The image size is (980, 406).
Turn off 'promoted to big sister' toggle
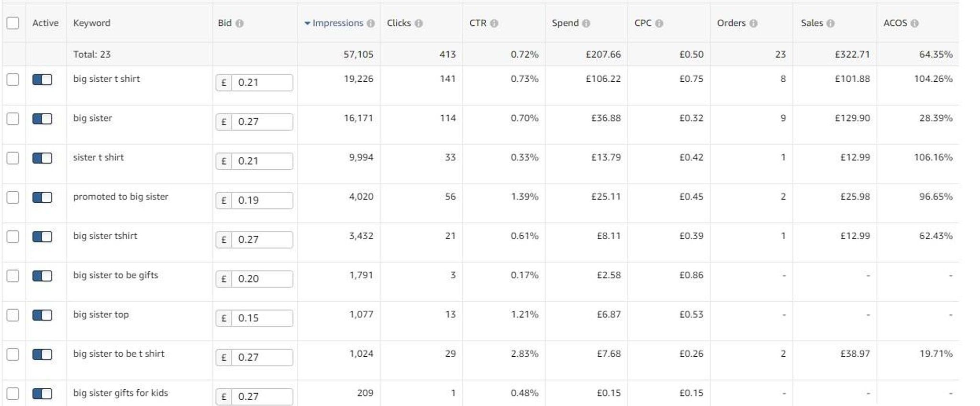pos(42,197)
